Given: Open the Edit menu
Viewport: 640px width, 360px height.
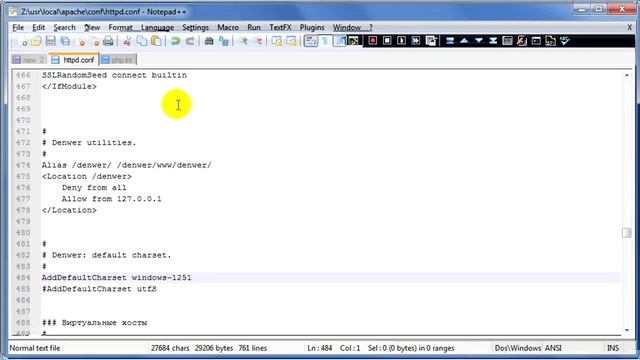Looking at the screenshot, I should pos(38,27).
